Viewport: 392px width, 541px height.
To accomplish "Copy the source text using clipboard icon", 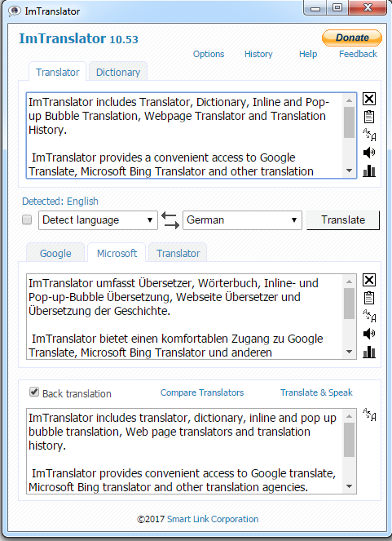I will click(369, 117).
